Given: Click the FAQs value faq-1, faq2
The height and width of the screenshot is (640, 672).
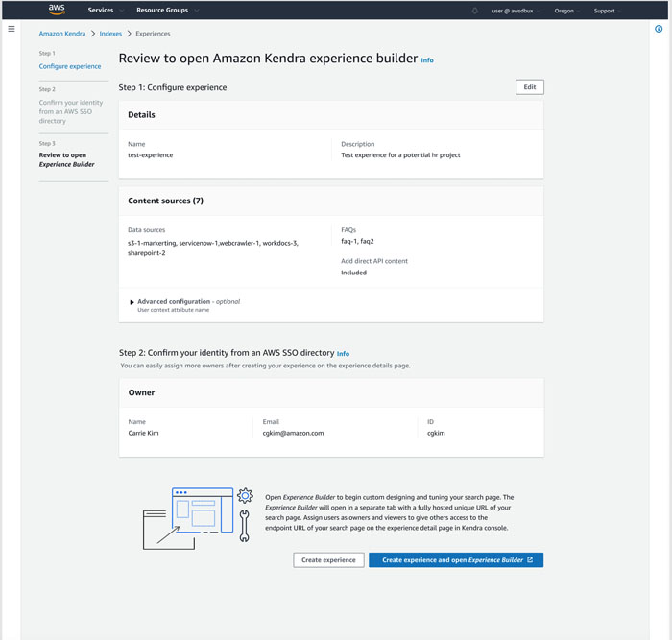Looking at the screenshot, I should (x=357, y=241).
